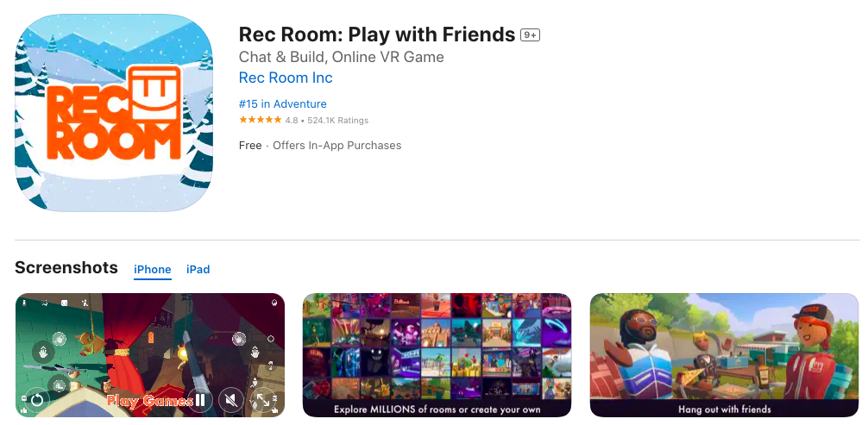Tap the large left-hand grab control

[43, 352]
